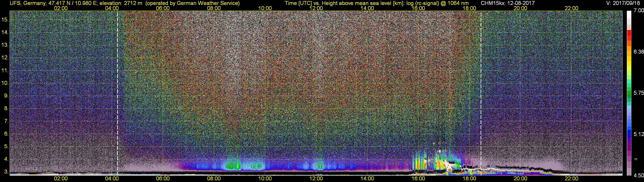Click the '4.50' colorbar minimum value
644x182 pixels.
(x=639, y=176)
